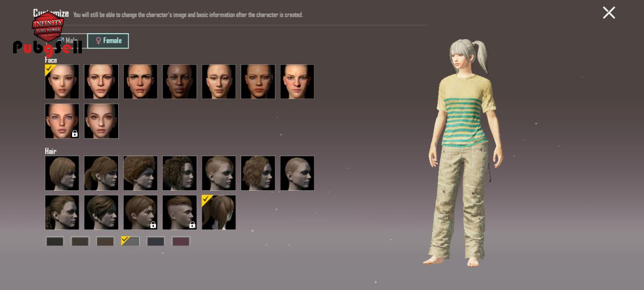The width and height of the screenshot is (644, 290).
Task: Choose the first hairstyle in the second hair row
Action: (x=62, y=212)
